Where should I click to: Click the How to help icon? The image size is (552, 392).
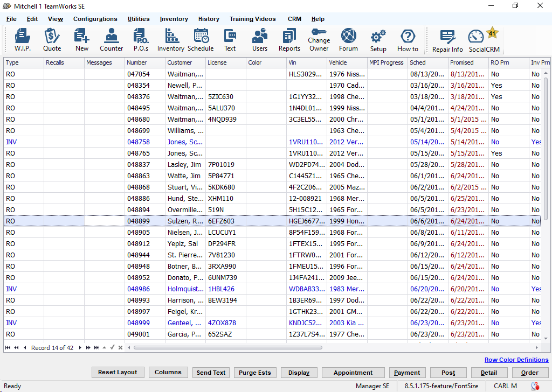(408, 40)
